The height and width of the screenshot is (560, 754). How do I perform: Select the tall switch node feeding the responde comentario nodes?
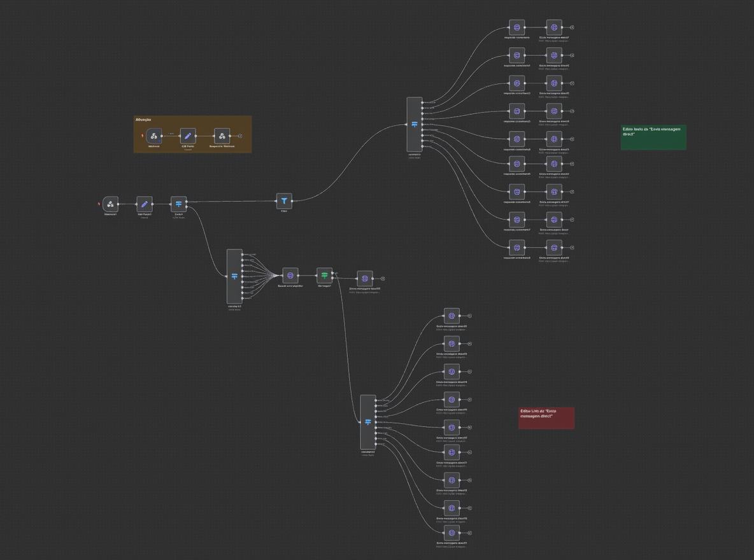click(415, 124)
